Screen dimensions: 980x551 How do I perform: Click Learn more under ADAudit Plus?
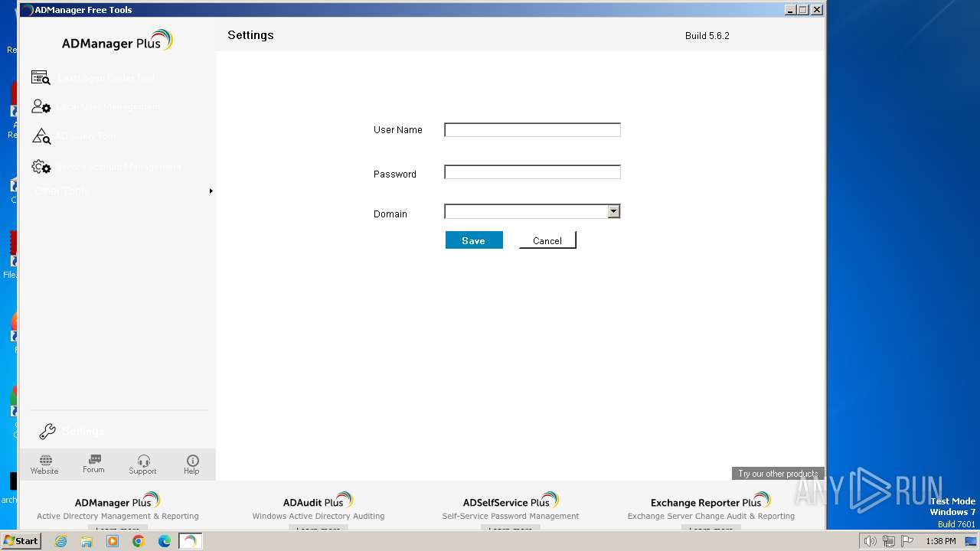click(318, 528)
